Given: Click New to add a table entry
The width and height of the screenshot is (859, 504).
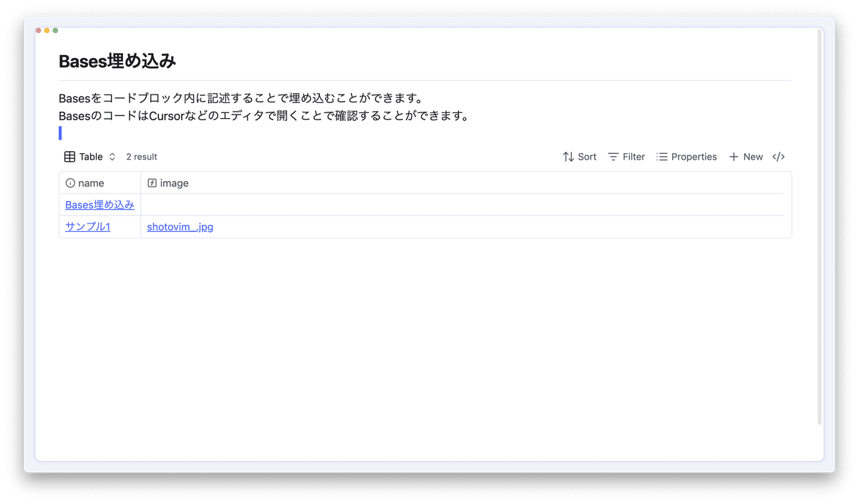Looking at the screenshot, I should click(x=752, y=156).
